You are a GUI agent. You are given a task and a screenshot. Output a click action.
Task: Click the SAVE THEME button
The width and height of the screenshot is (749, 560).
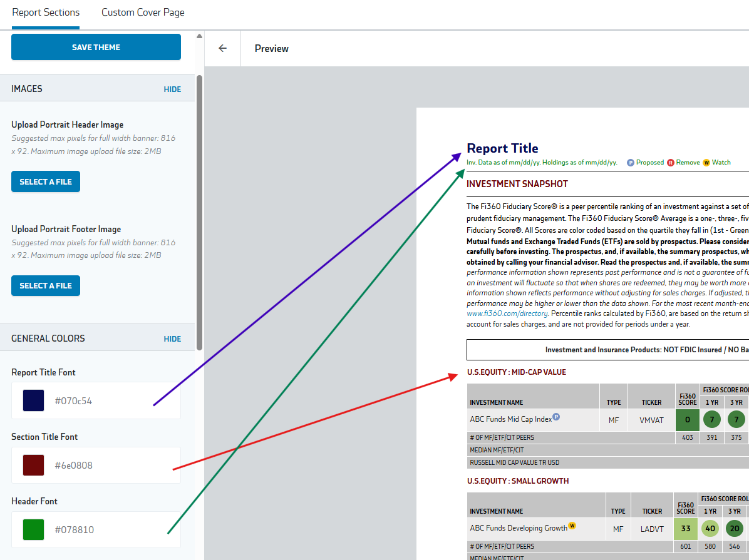click(96, 47)
